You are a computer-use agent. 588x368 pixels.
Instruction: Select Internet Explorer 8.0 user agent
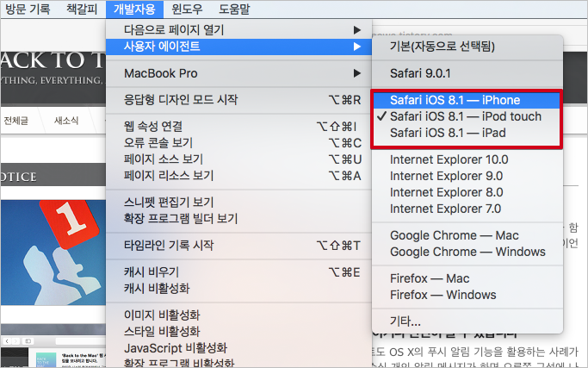click(467, 192)
